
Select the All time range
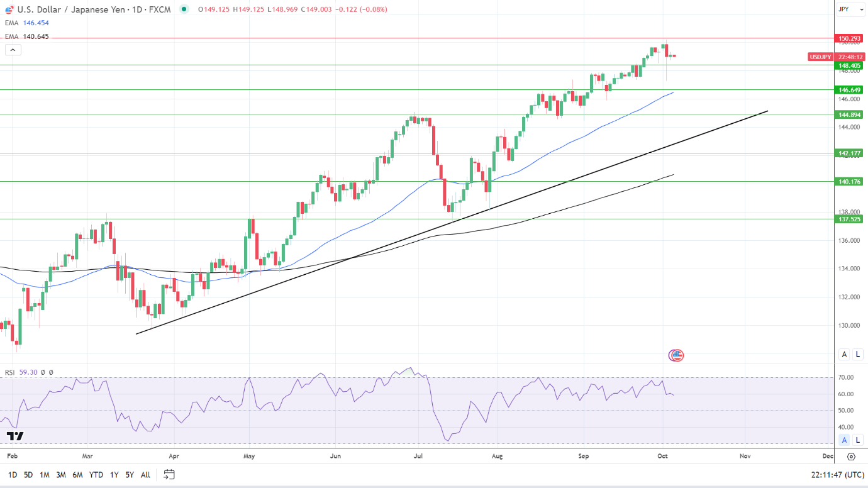coord(145,475)
